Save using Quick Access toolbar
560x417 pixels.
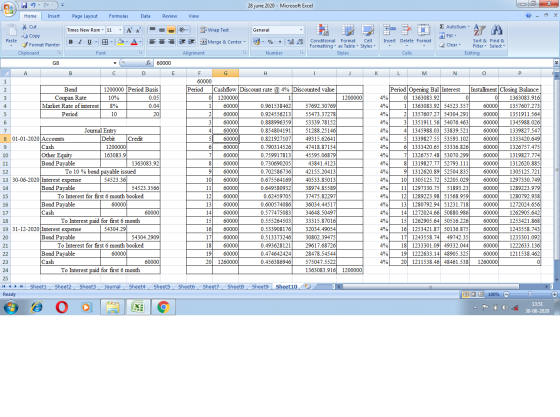[24, 5]
